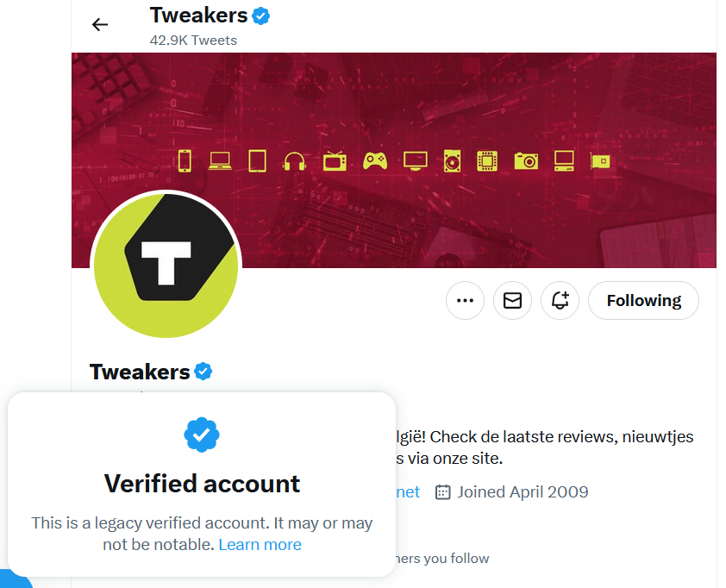726x588 pixels.
Task: Click the large badge in Verified account popup
Action: [x=202, y=435]
